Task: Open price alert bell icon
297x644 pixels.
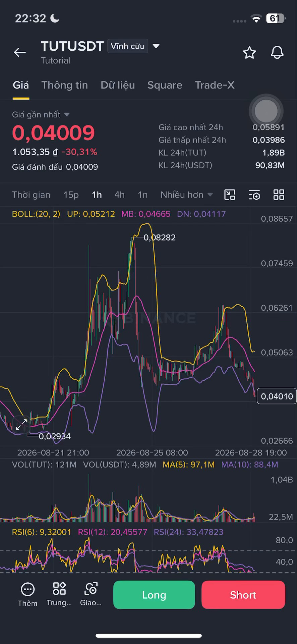Action: (277, 53)
